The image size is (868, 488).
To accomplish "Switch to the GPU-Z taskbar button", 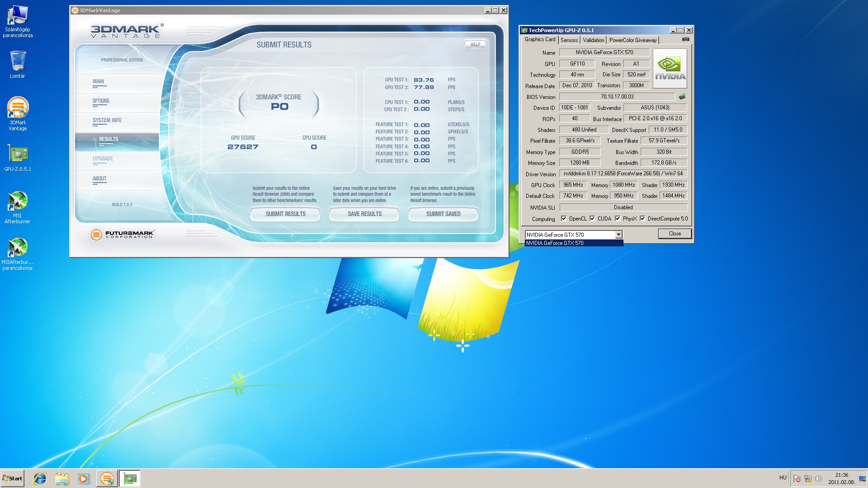I will pos(130,479).
